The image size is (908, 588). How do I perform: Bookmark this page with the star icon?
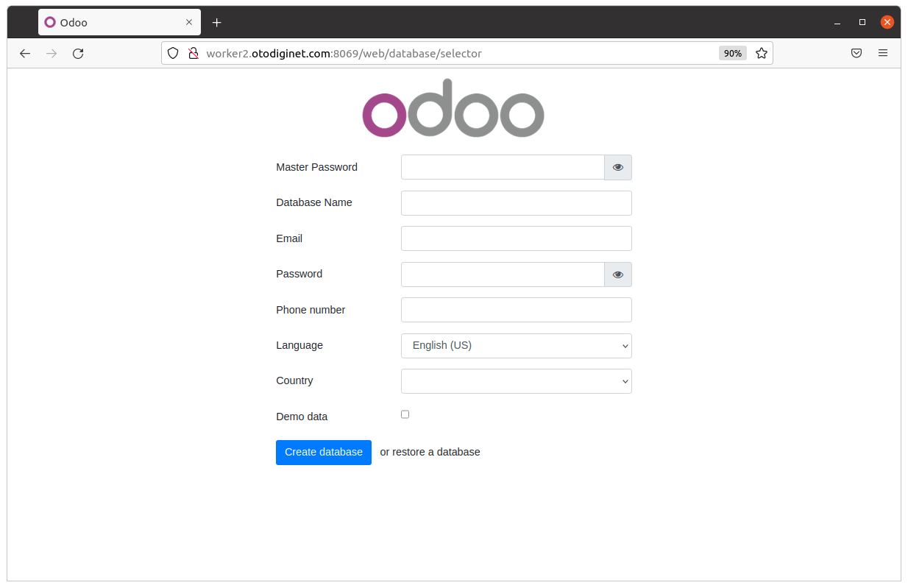pyautogui.click(x=762, y=53)
